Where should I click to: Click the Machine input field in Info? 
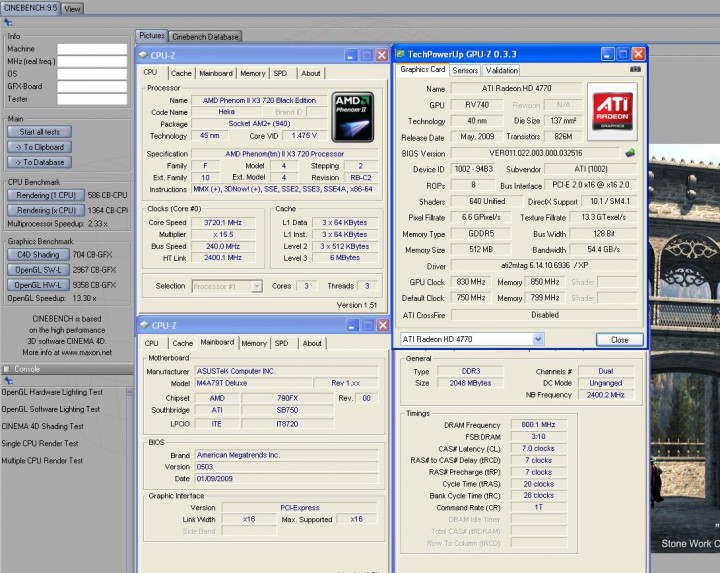(x=92, y=48)
